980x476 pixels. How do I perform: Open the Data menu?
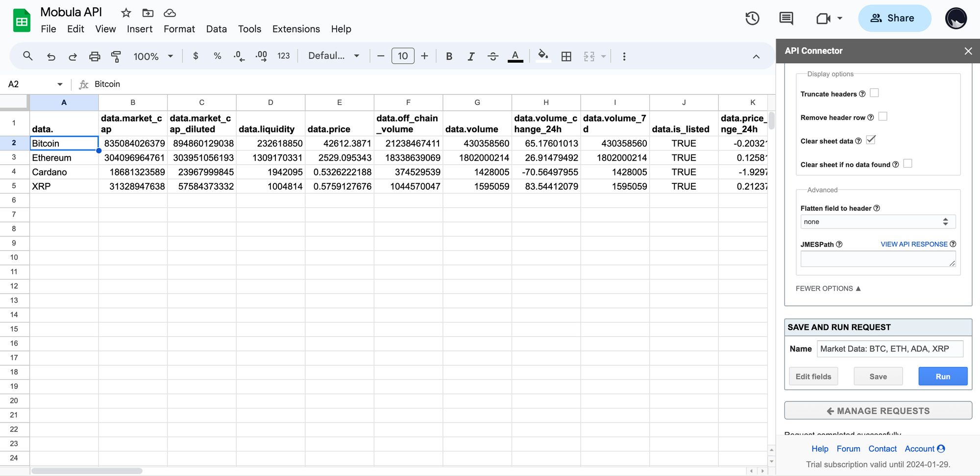tap(217, 29)
